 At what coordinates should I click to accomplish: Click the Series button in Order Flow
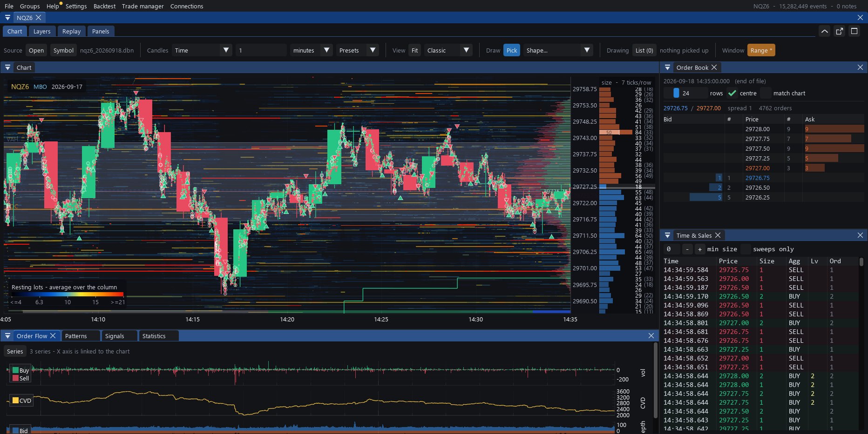tap(15, 351)
